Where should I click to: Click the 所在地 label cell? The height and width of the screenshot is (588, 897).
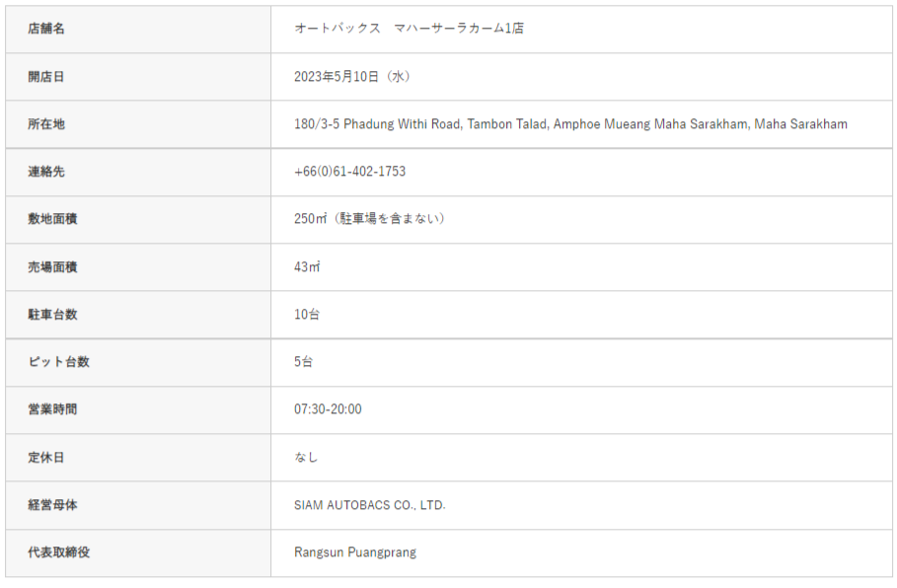(x=46, y=124)
